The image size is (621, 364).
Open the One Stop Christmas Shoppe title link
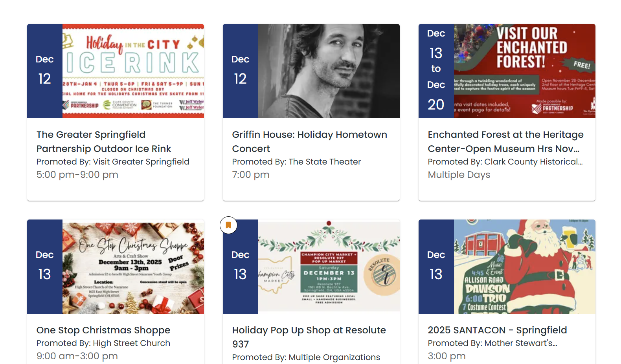[103, 330]
